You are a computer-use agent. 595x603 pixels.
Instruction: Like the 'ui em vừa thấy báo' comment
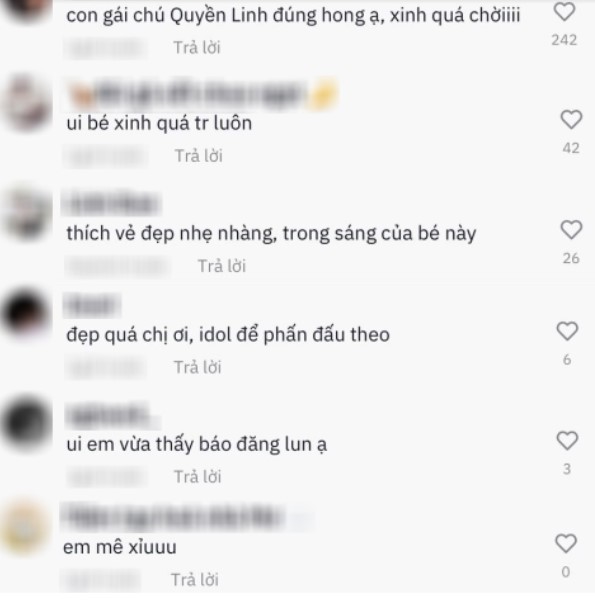coord(567,440)
